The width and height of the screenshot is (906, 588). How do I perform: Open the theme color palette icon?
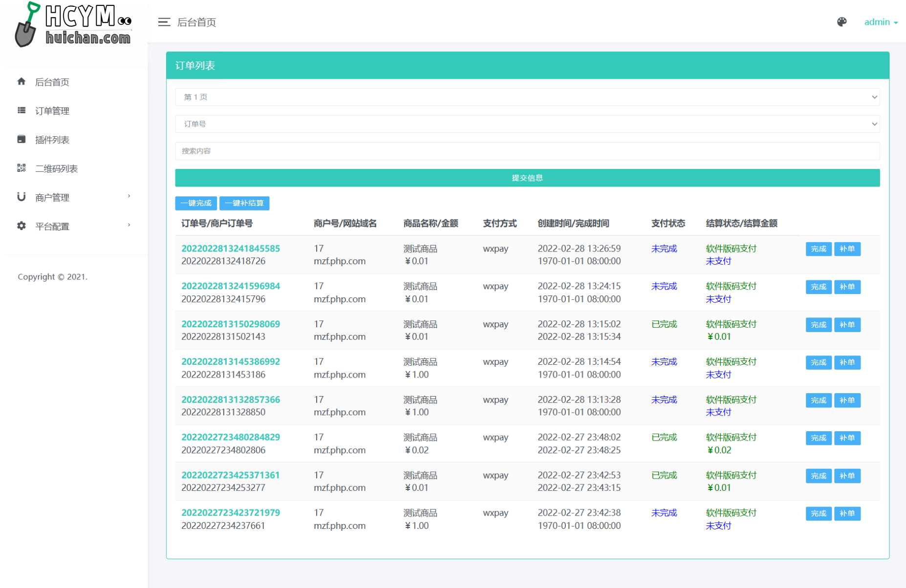point(841,22)
